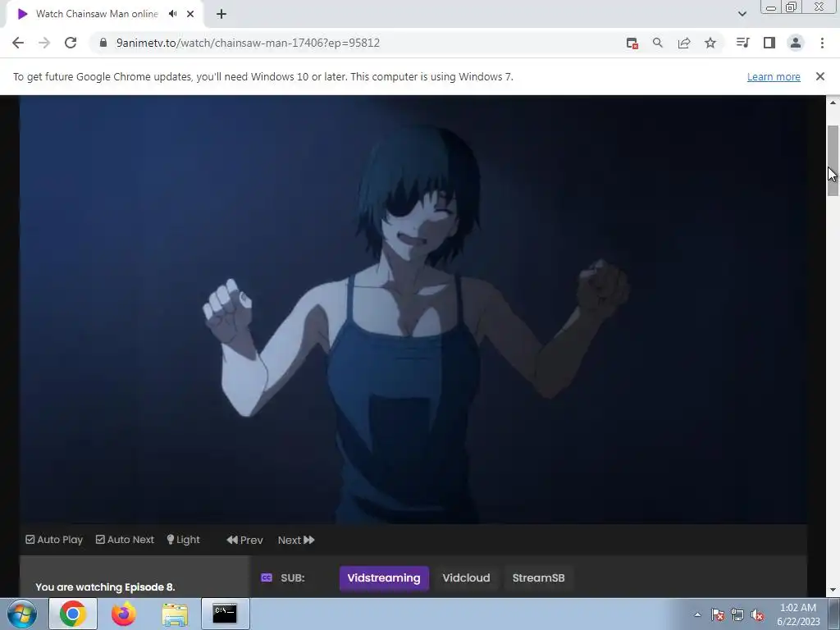Toggle the Auto Next checkbox

125,540
